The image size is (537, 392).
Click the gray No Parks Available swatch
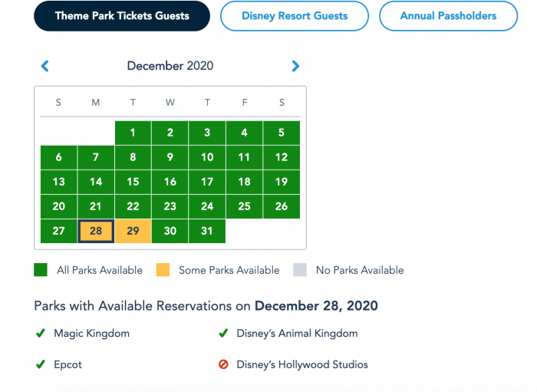(300, 270)
